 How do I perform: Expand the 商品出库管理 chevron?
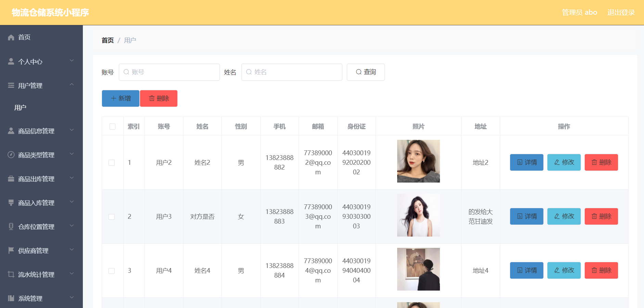point(72,178)
